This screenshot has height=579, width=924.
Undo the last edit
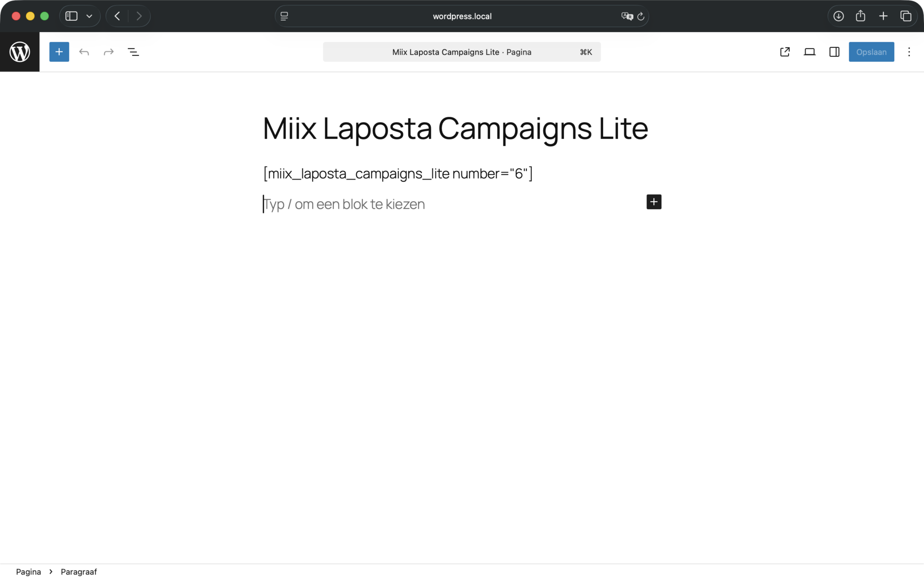pyautogui.click(x=84, y=52)
